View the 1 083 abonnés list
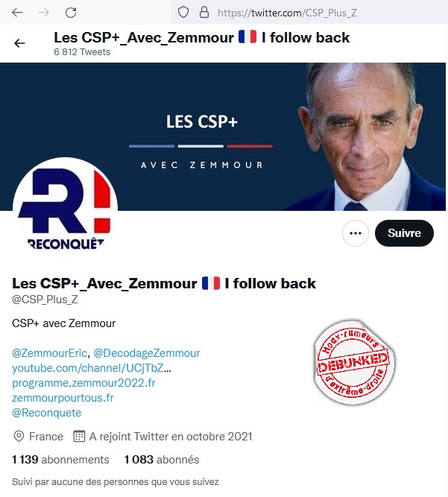The height and width of the screenshot is (497, 448). [x=162, y=460]
